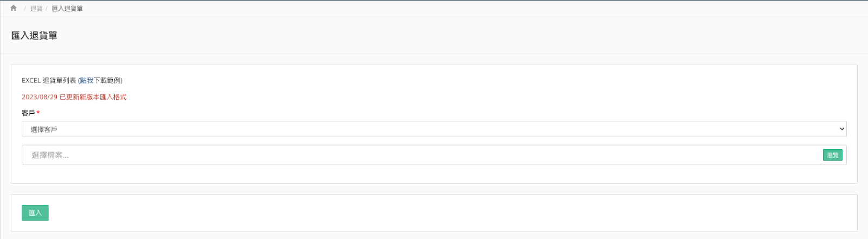Open the 退貨 breadcrumb link
Image resolution: width=868 pixels, height=239 pixels.
tap(36, 9)
